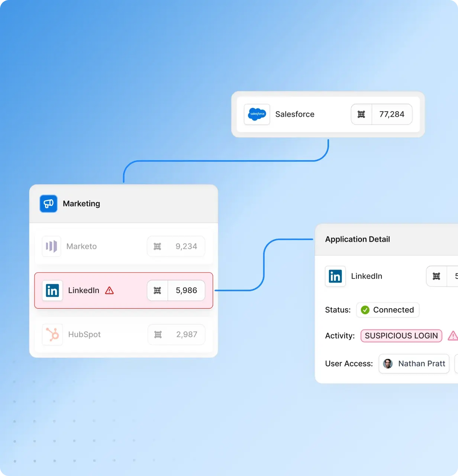Click the Application Detail heading
The height and width of the screenshot is (476, 458).
pos(358,239)
